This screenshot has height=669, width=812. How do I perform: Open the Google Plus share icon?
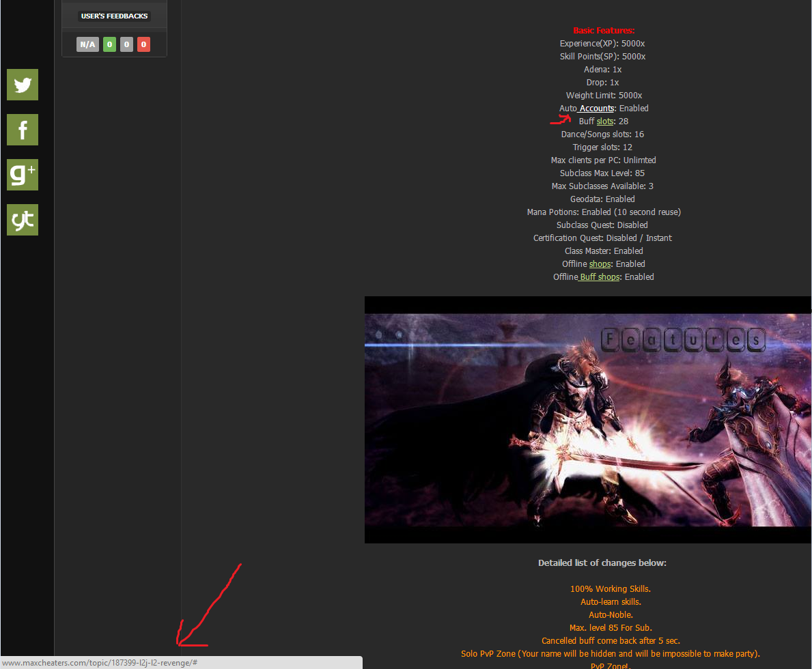coord(23,175)
